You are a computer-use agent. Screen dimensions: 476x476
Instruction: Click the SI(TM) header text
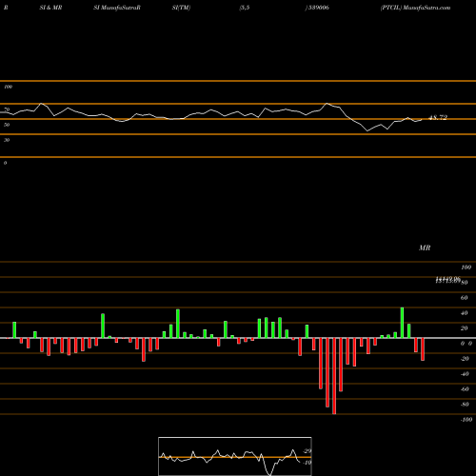181,8
